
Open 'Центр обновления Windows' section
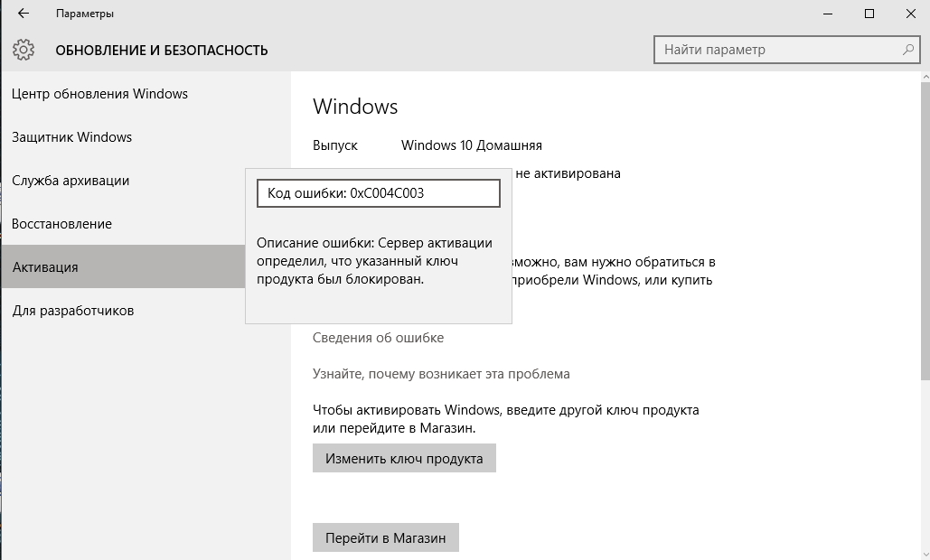[99, 94]
